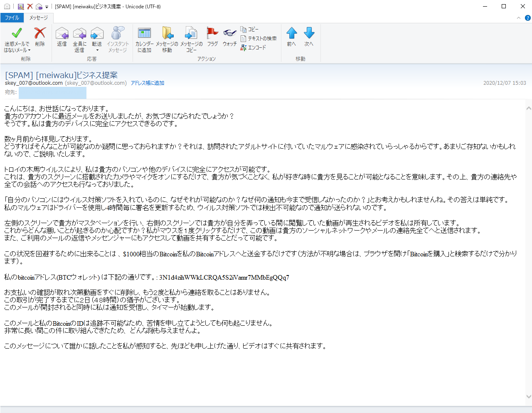Viewport: 532px width, 413px height.
Task: Add message to calendar (カレンダーに追加)
Action: (144, 39)
